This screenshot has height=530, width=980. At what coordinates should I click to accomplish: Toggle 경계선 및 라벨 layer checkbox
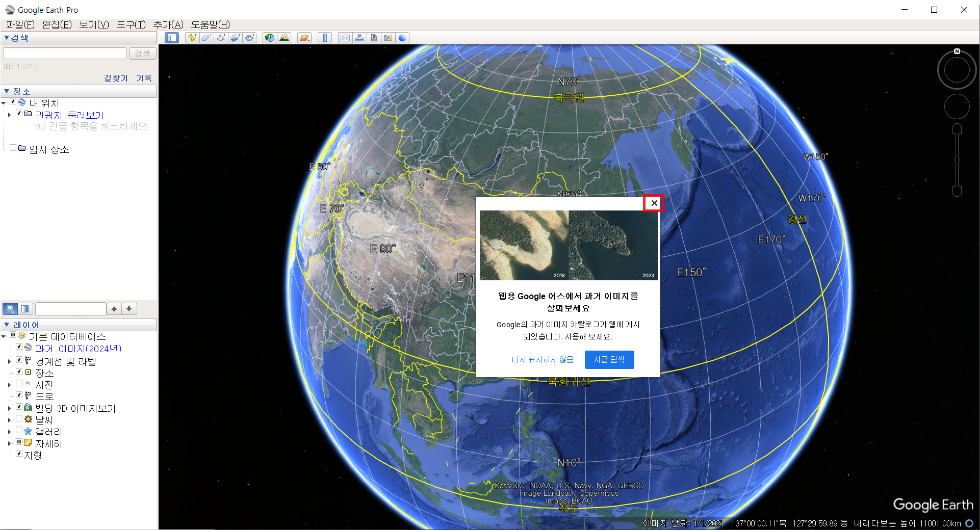pyautogui.click(x=19, y=360)
